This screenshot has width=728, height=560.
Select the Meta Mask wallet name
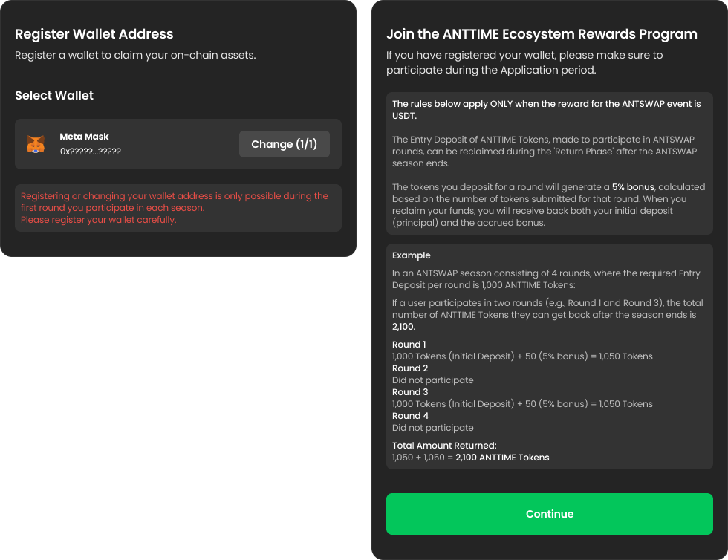point(84,137)
